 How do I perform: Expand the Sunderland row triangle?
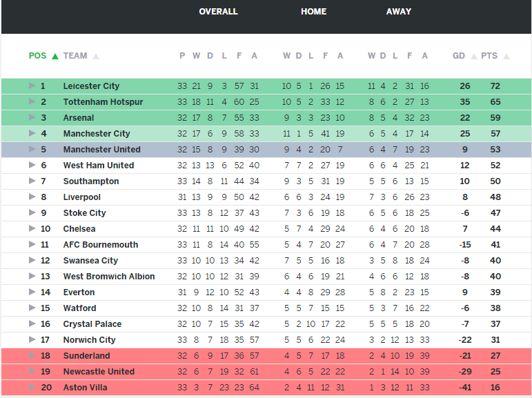point(32,356)
